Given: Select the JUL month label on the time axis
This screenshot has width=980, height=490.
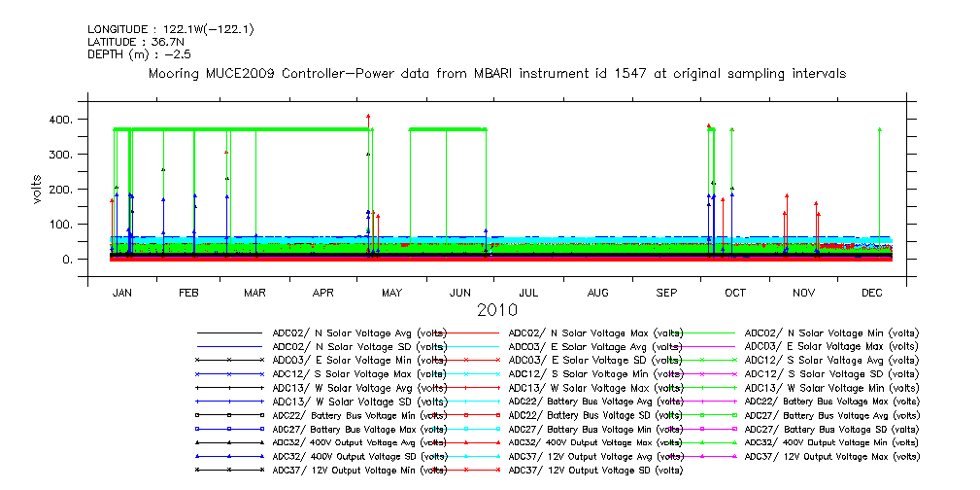Looking at the screenshot, I should (x=528, y=292).
